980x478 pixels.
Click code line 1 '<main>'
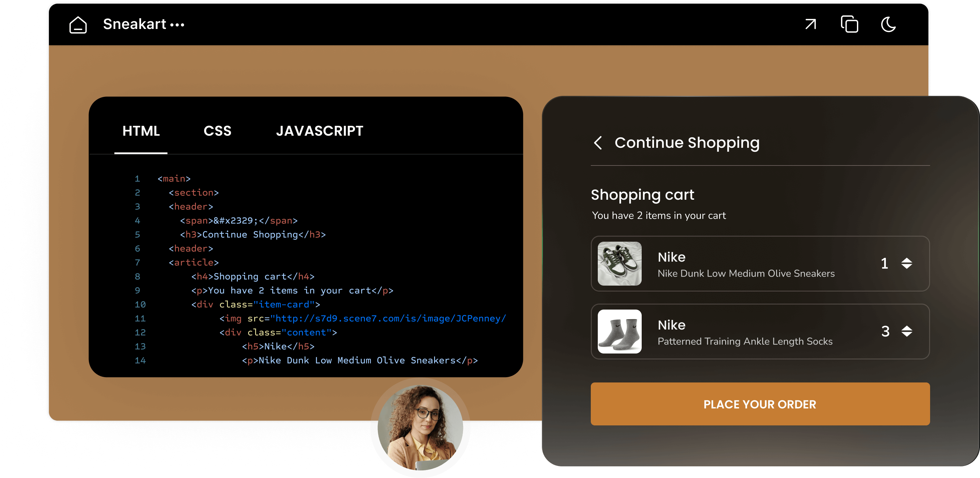[x=174, y=178]
